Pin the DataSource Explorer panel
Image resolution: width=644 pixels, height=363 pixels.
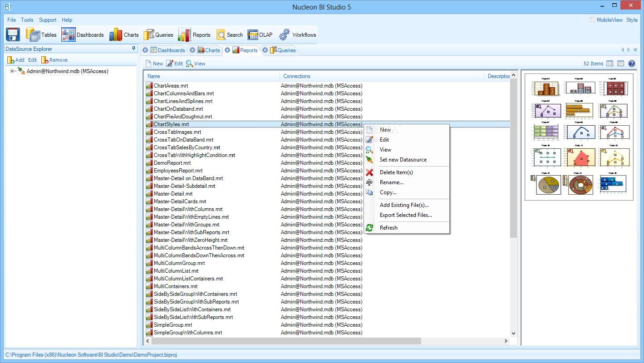click(133, 49)
